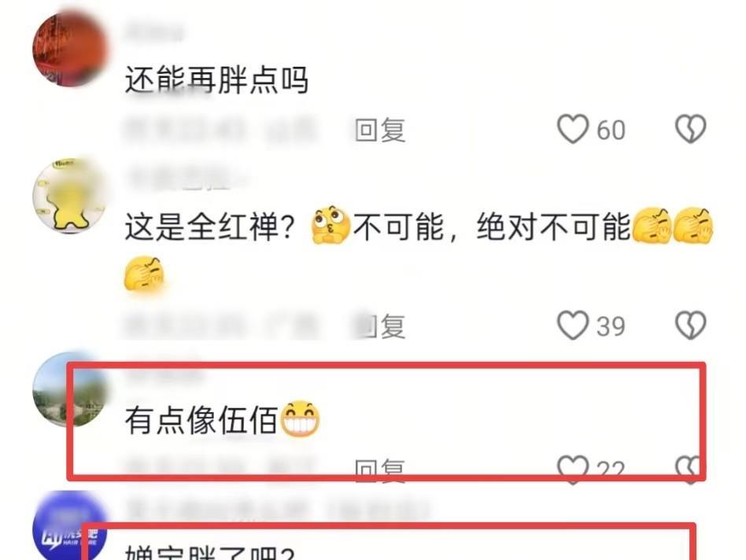Open the yellow cartoon avatar profile
The height and width of the screenshot is (560, 746).
(x=70, y=195)
